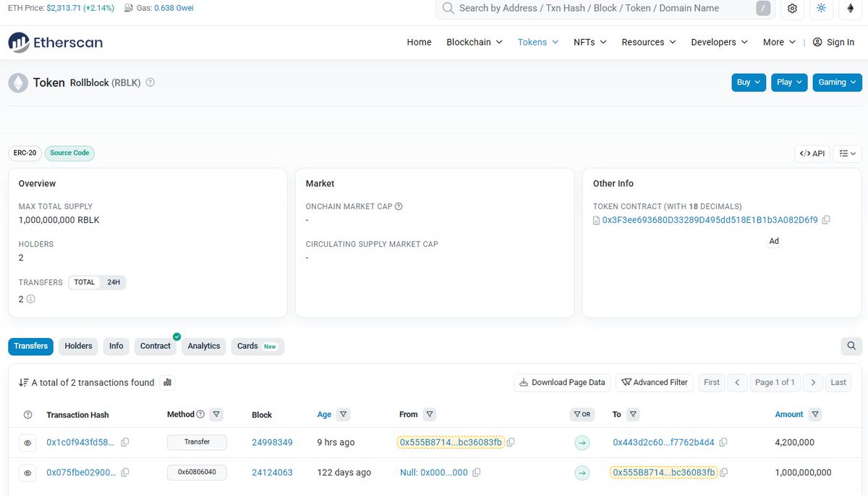Preview transaction 0x1c0f943fd58 with eye icon
This screenshot has width=868, height=495.
(x=28, y=442)
